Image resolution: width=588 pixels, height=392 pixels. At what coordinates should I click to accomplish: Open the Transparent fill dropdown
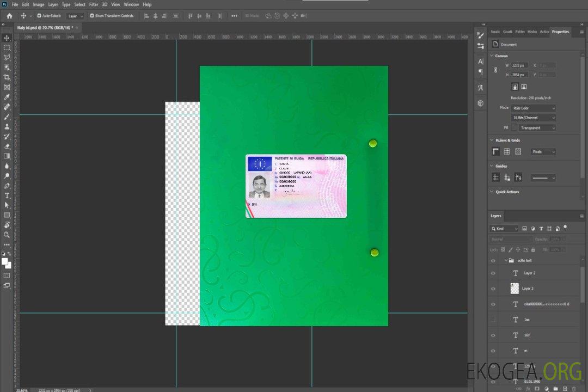(x=537, y=128)
